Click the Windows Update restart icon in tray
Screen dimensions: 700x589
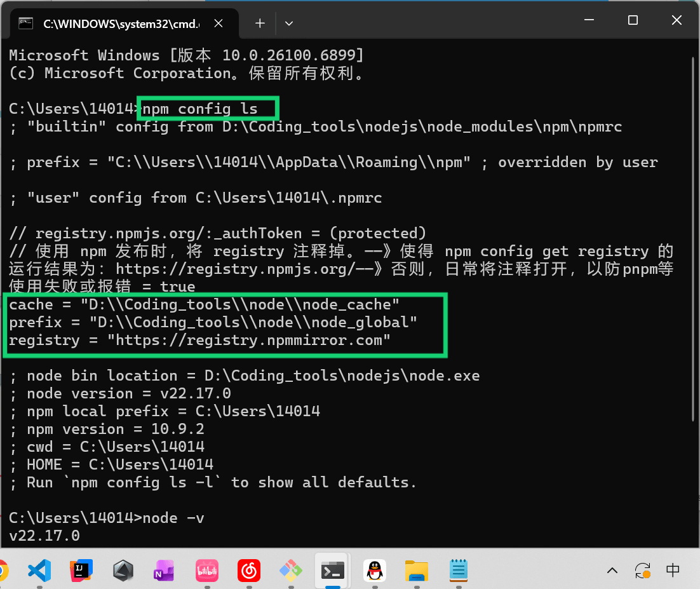(642, 571)
